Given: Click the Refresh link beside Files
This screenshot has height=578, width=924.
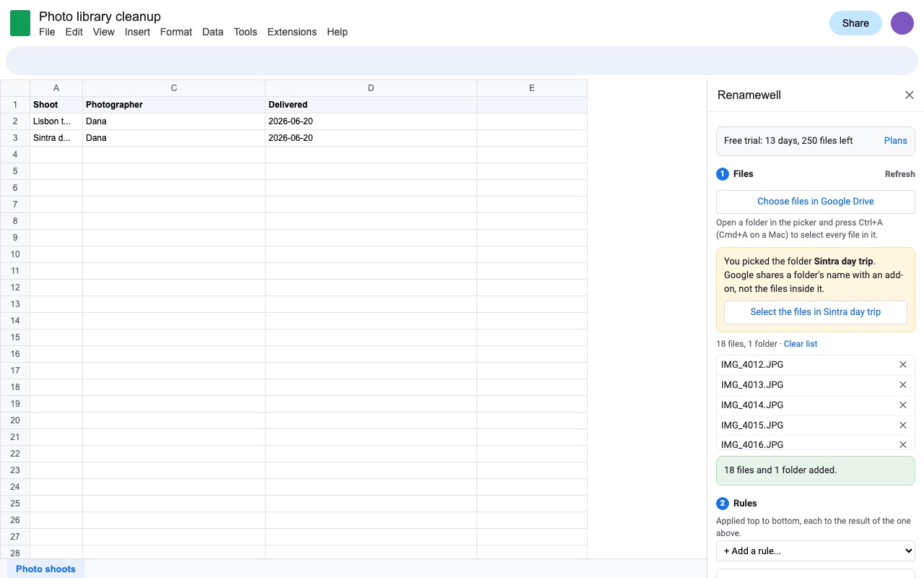Looking at the screenshot, I should click(900, 174).
